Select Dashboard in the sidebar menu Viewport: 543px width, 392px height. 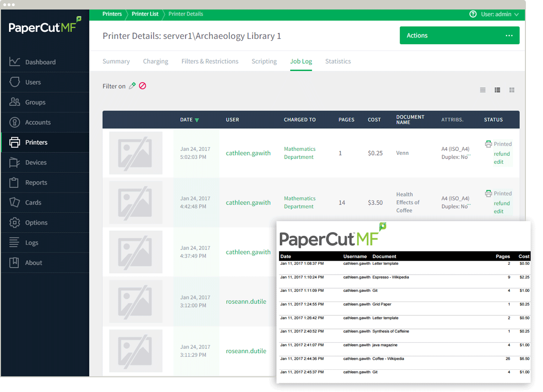point(45,62)
